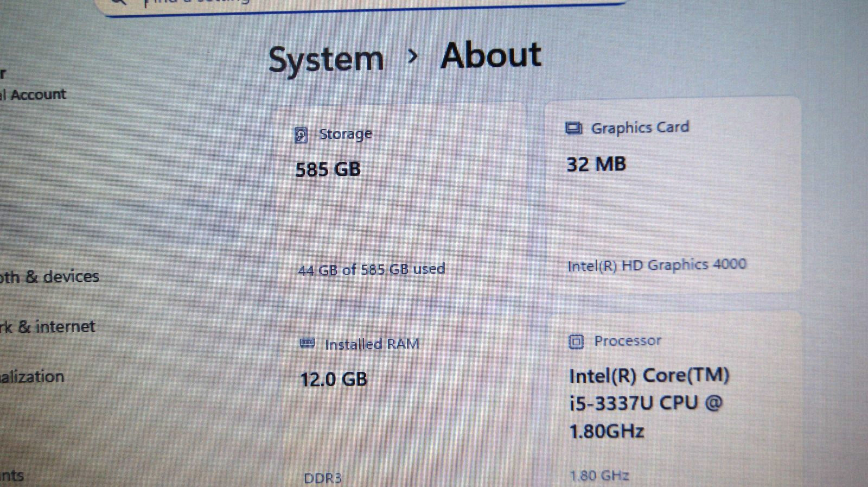Open Accounts in sidebar
The image size is (868, 487).
coord(12,476)
